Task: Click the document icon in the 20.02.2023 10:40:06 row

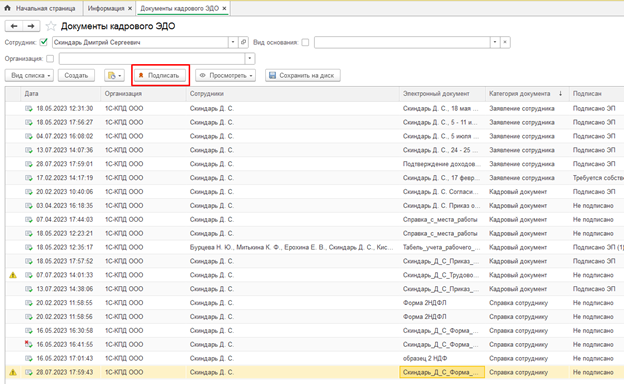Action: [29, 192]
